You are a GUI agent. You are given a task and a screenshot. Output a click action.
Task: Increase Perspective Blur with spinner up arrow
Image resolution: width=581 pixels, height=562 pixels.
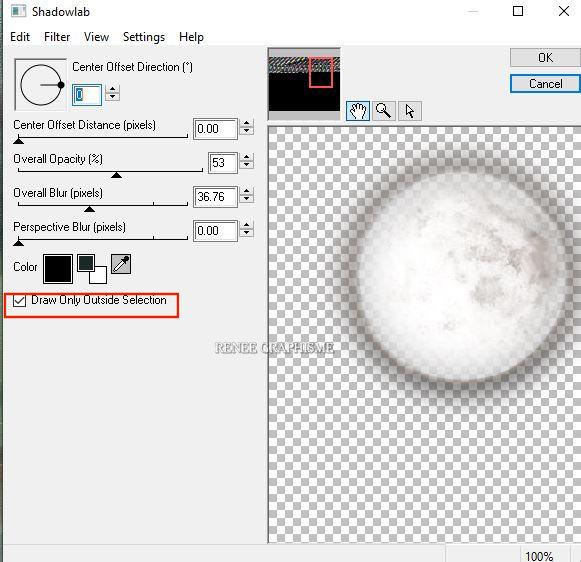point(246,226)
